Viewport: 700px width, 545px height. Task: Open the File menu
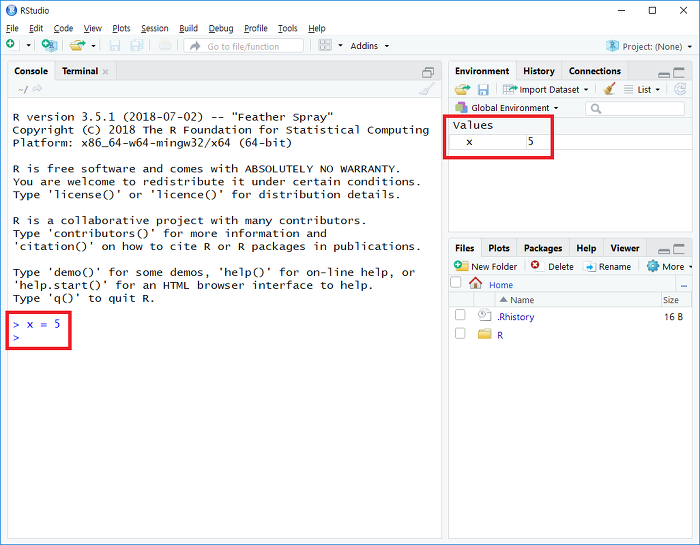click(12, 28)
